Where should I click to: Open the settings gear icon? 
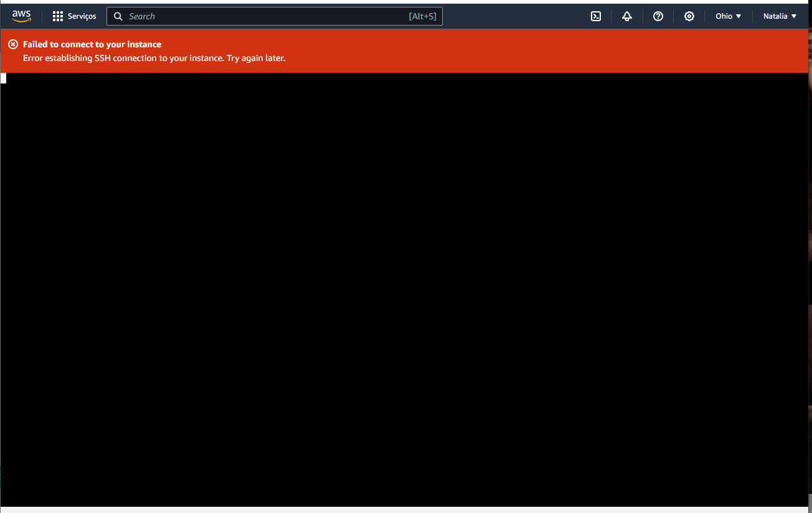[x=689, y=16]
